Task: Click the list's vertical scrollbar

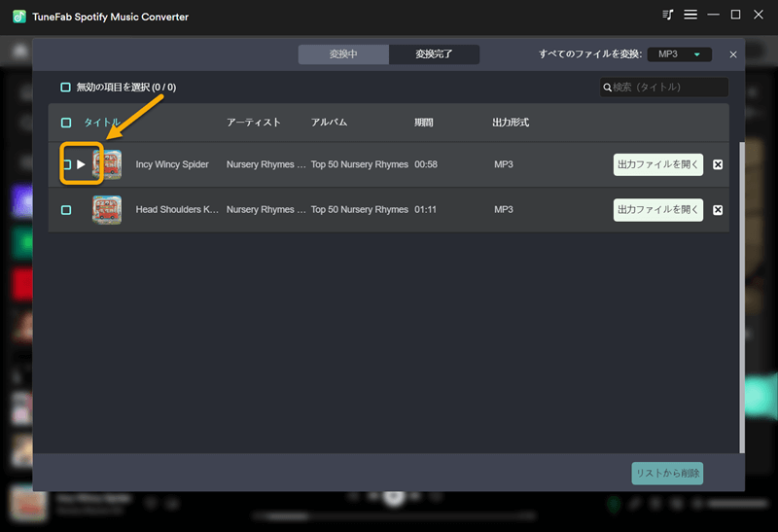Action: (742, 298)
